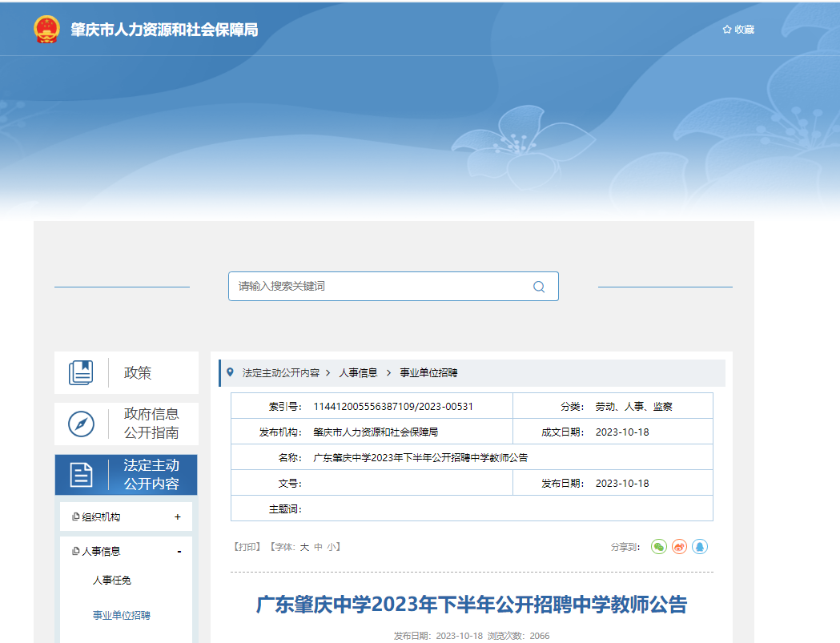840x643 pixels.
Task: Click the national emblem logo in header
Action: coord(46,30)
